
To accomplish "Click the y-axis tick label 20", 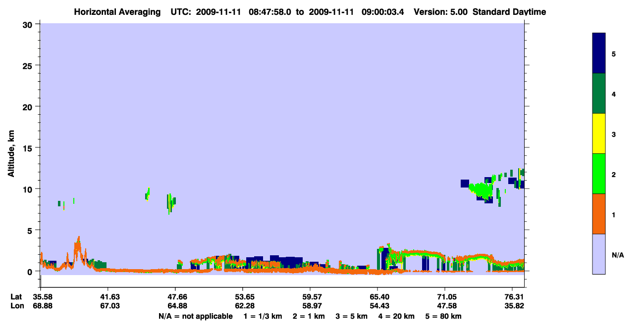I will click(x=28, y=106).
